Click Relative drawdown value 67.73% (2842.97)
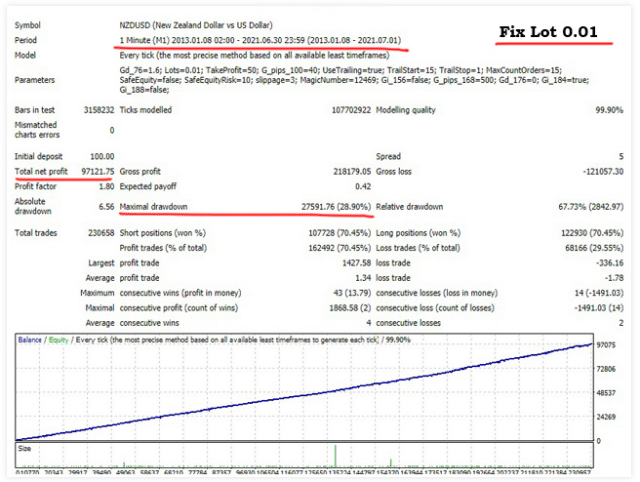640x482 pixels. [x=591, y=207]
